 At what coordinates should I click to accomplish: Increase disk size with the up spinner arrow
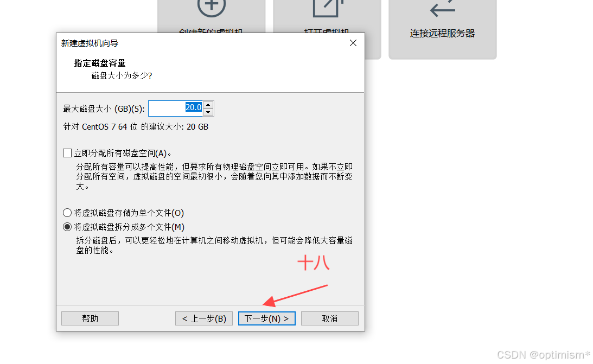tap(208, 105)
